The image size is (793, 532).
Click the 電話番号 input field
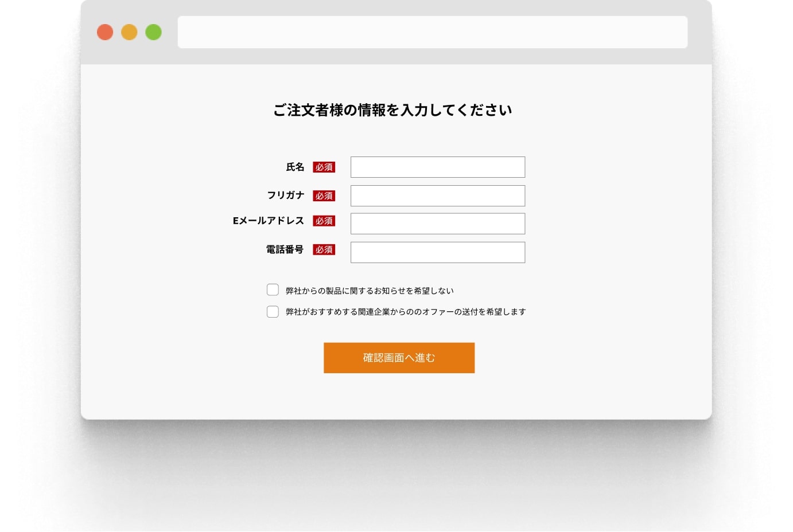[x=437, y=252]
